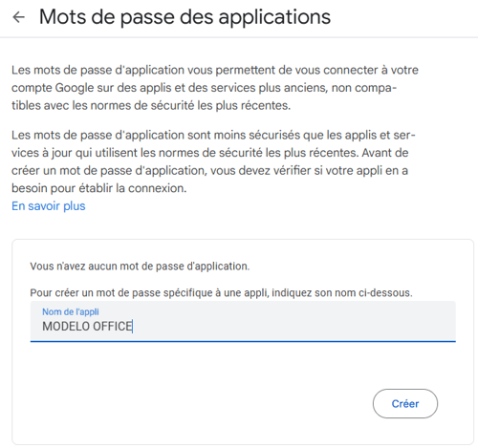Click the Nom de l'appli floating label
Screen dimensions: 478x448
tap(71, 311)
